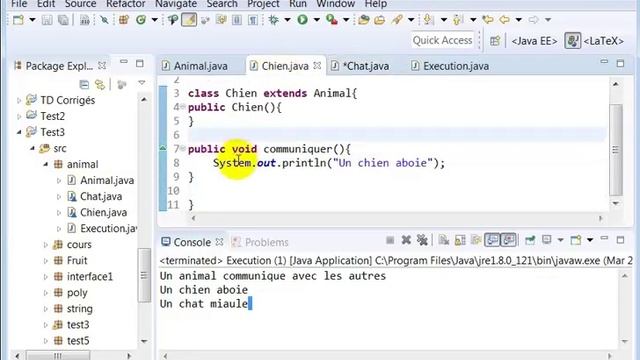Screen dimensions: 640x360
Task: Open the Navigate menu
Action: point(176,4)
